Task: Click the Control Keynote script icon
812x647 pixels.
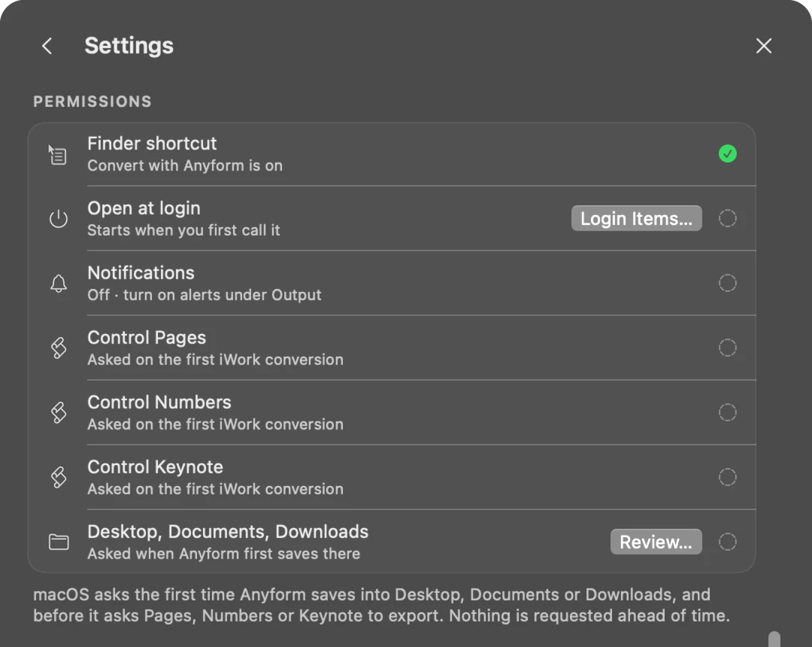Action: [x=59, y=477]
